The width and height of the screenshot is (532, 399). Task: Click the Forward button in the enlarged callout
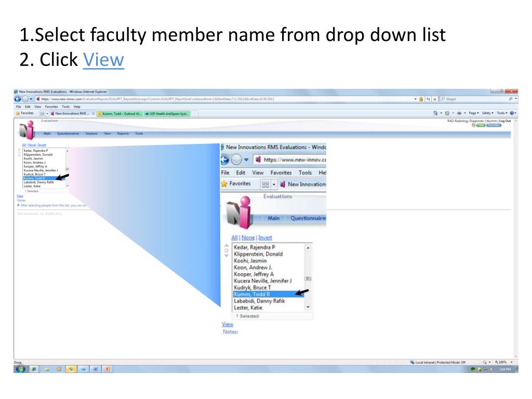click(236, 159)
